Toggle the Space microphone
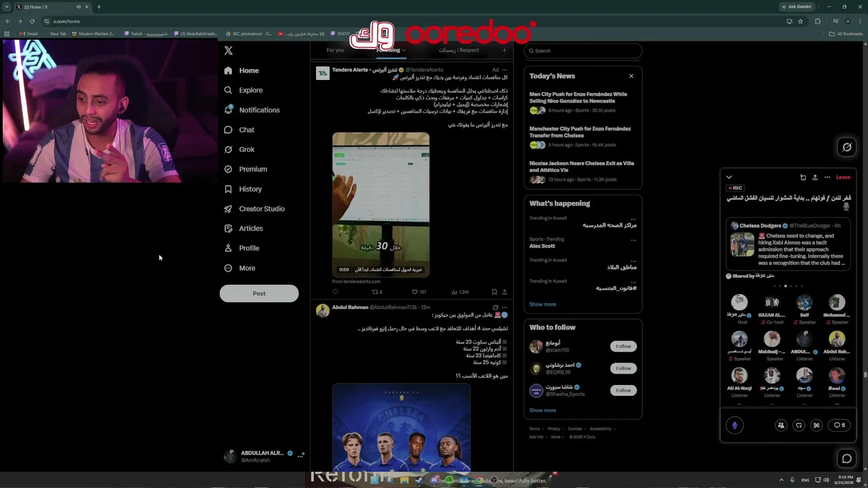This screenshot has height=488, width=868. pos(734,425)
